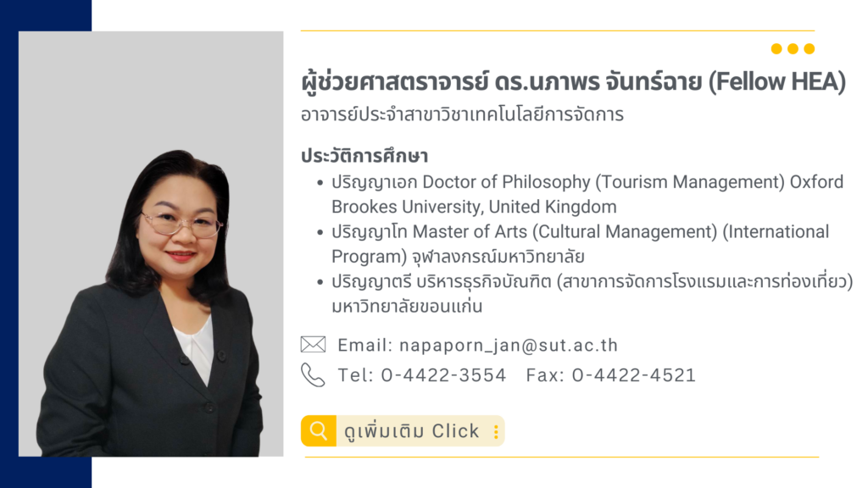This screenshot has height=488, width=868.
Task: Click the Fax: 0-4422-4521 number
Action: click(x=610, y=375)
